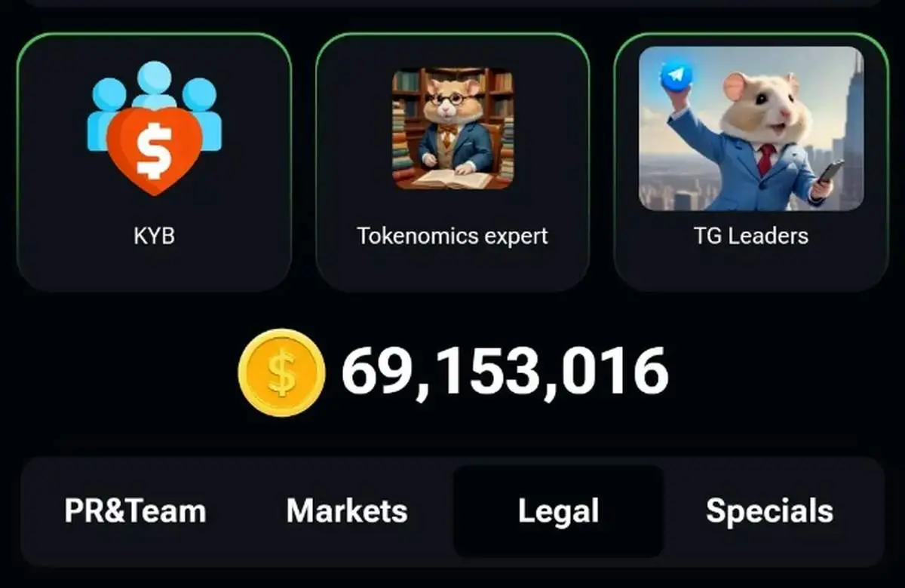Select the KYB card label
Viewport: 905px width, 588px height.
[154, 236]
